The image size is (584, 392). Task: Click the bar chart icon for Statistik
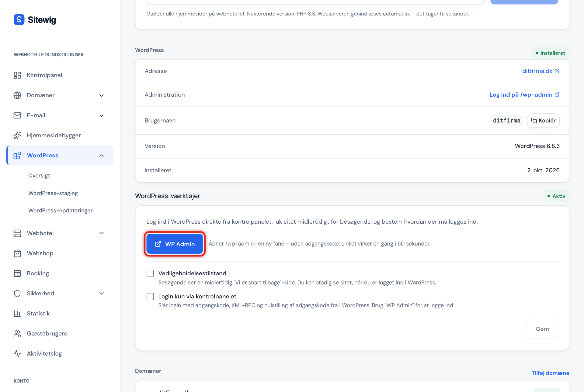coord(17,313)
